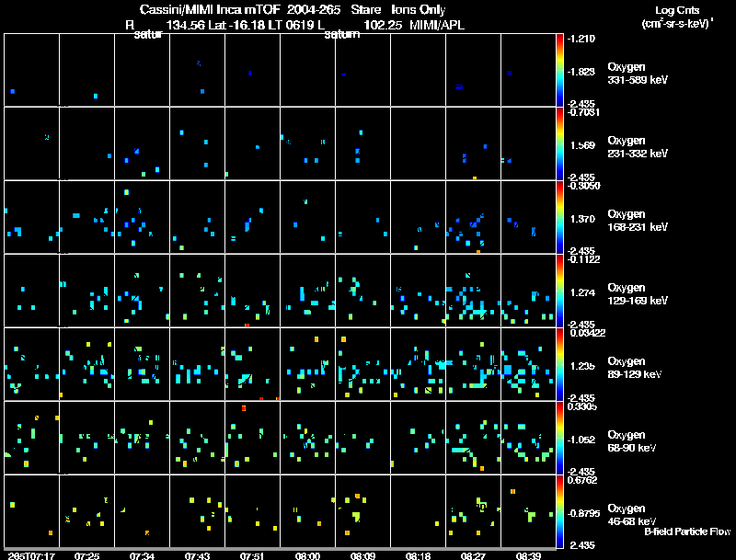Click the color bar beside Oxygen 89-129 keV
Screen dimensions: 736x560
click(559, 364)
